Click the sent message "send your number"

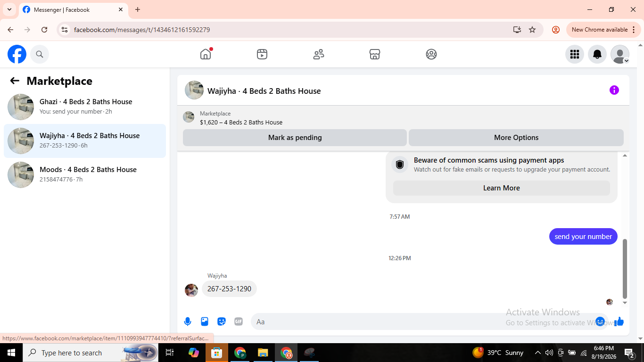pyautogui.click(x=583, y=237)
